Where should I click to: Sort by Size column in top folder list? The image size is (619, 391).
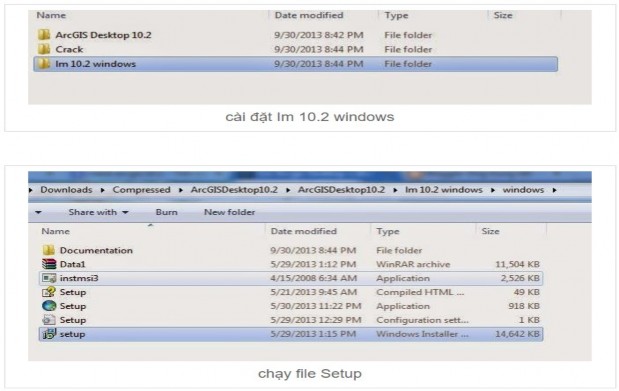503,15
